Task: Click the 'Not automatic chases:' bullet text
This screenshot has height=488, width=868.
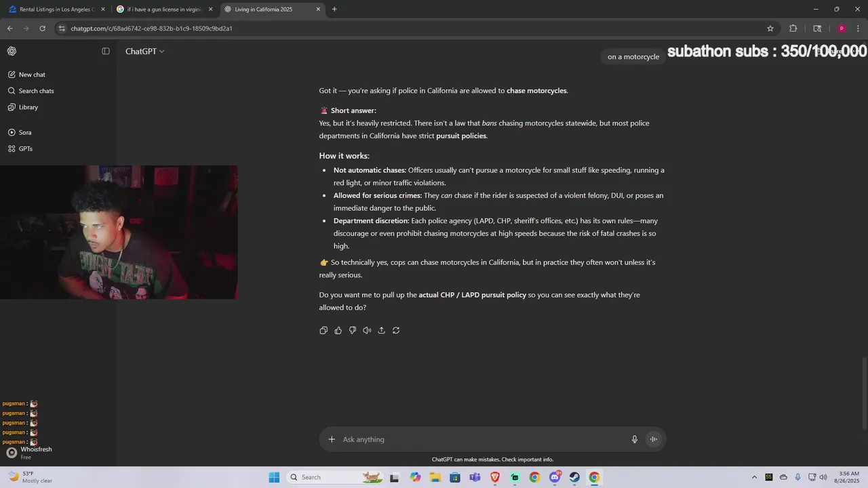Action: [x=370, y=170]
